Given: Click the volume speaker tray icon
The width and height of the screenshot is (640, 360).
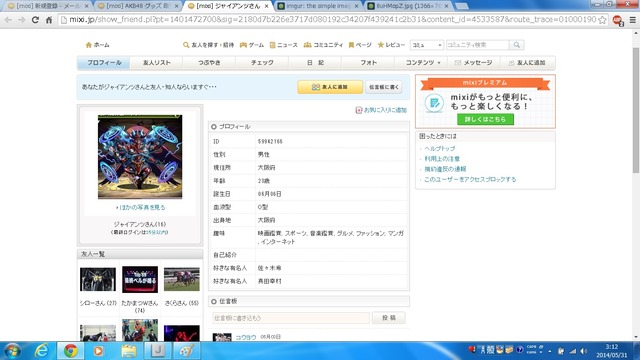Looking at the screenshot, I should tap(584, 351).
